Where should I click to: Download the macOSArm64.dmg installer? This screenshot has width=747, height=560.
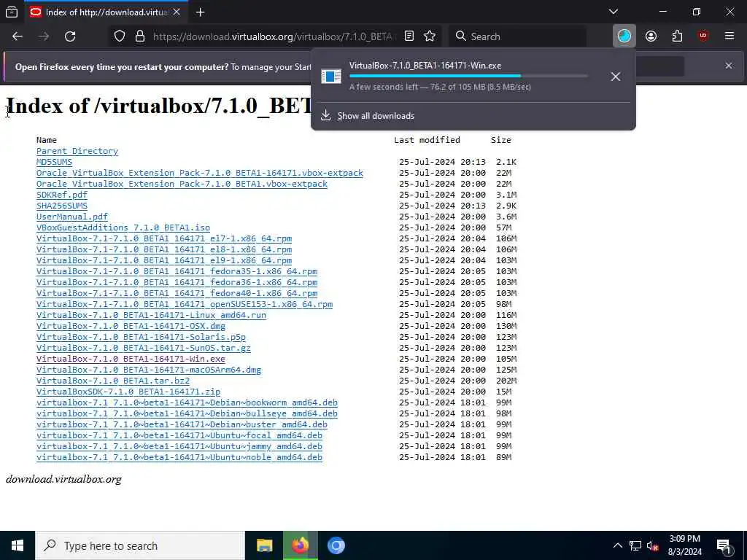click(x=149, y=370)
